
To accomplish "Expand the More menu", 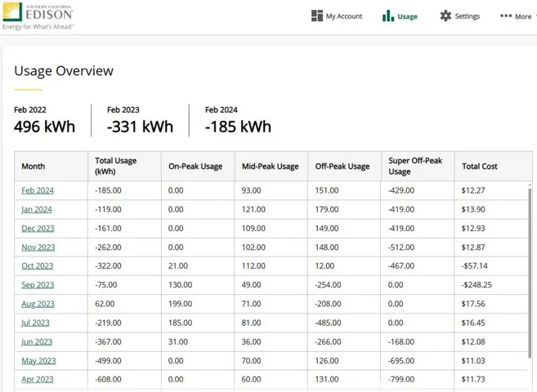I will 518,16.
